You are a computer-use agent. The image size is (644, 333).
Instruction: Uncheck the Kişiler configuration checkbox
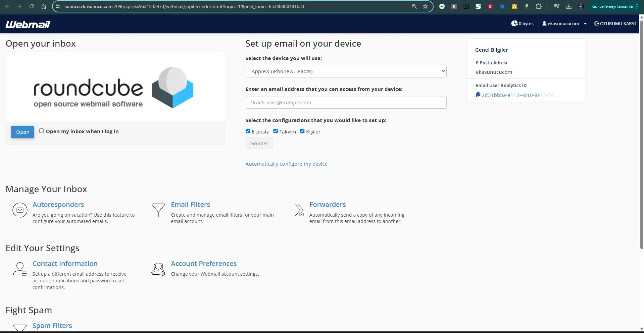(302, 131)
